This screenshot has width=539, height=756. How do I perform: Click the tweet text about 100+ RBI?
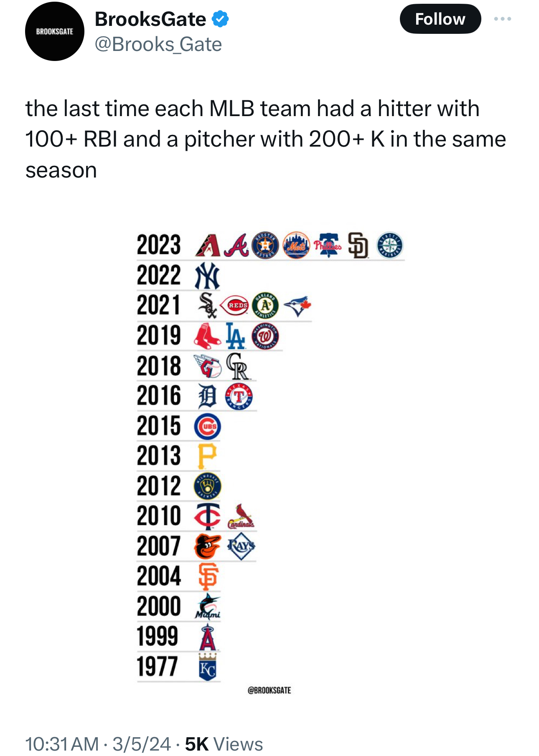(x=265, y=139)
